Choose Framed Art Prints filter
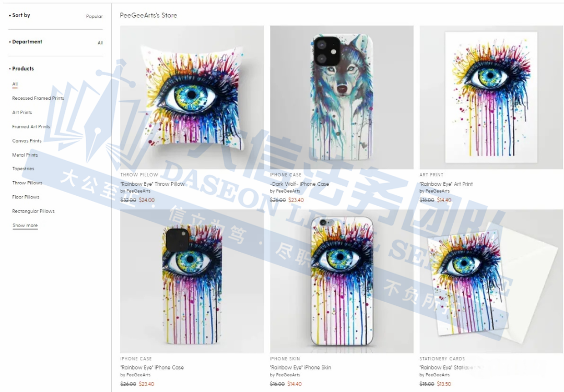This screenshot has width=564, height=392. pyautogui.click(x=31, y=127)
